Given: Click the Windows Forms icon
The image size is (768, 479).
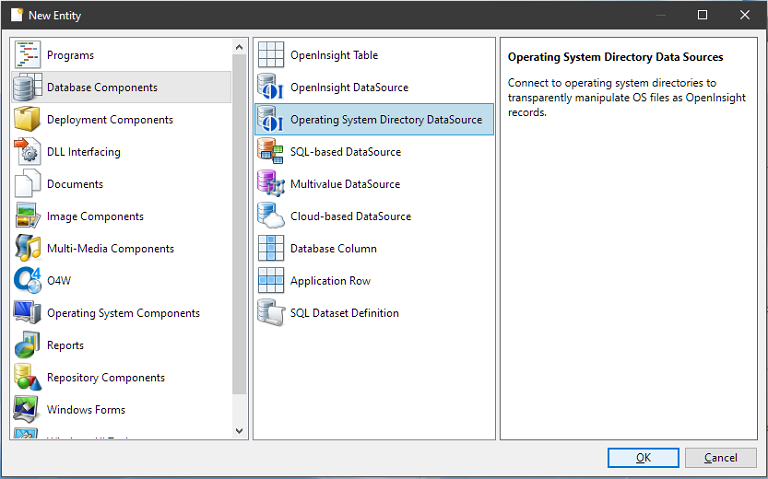Looking at the screenshot, I should (27, 409).
